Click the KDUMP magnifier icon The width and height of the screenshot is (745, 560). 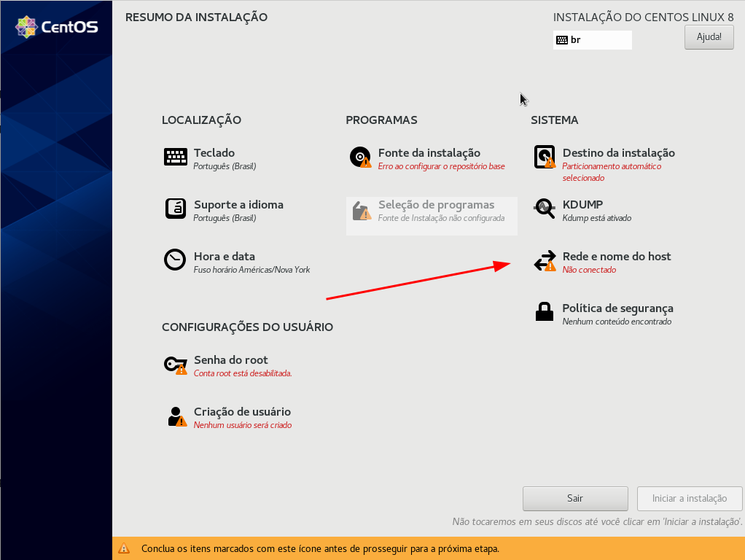click(545, 209)
